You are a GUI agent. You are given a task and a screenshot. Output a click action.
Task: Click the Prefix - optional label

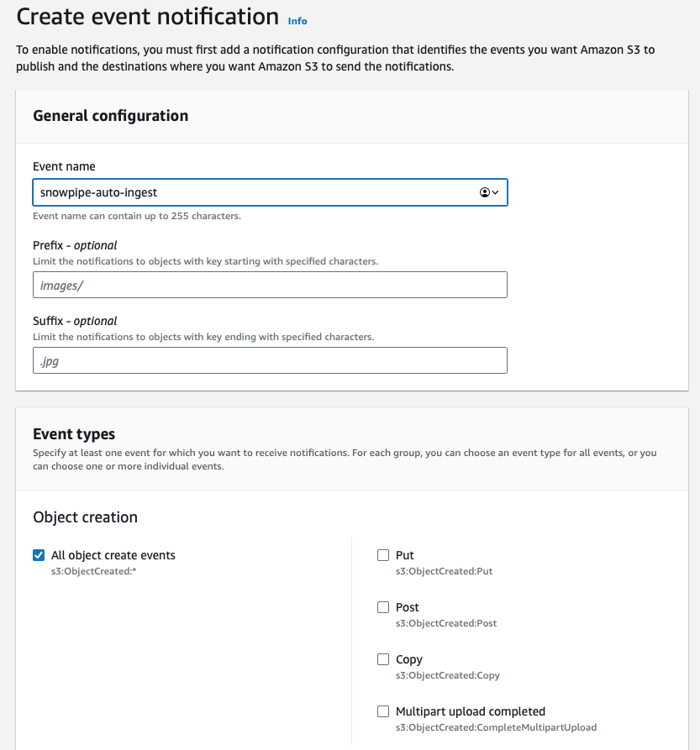[x=75, y=245]
